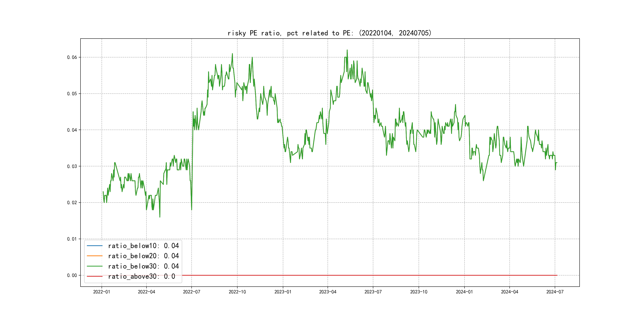The height and width of the screenshot is (322, 644).
Task: Click the orange ratio_below20 legend line
Action: pos(94,256)
